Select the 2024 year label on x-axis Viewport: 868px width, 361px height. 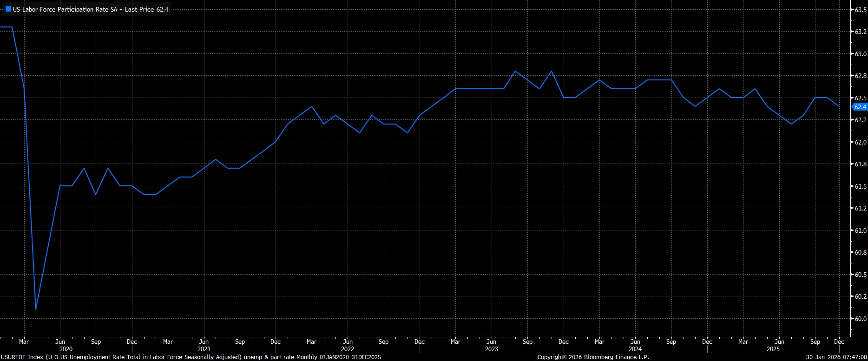[x=635, y=349]
